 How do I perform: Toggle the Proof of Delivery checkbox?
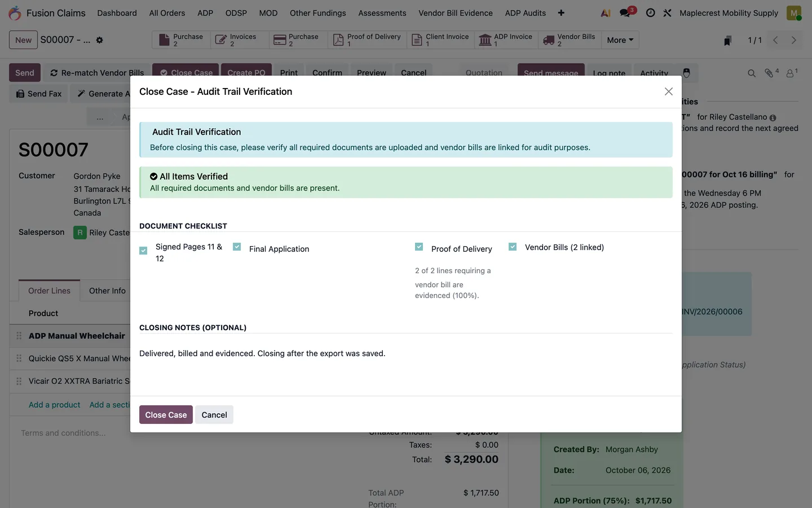419,247
